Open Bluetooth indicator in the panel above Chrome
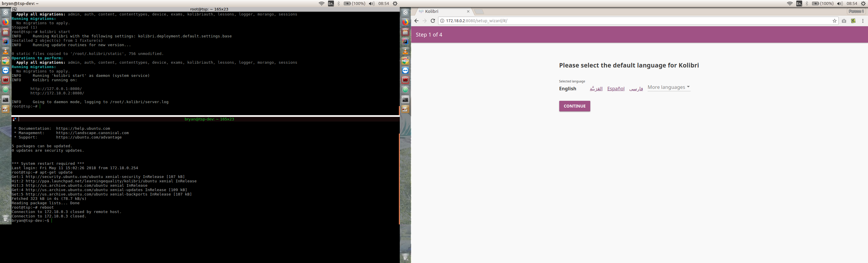Screen dimensions: 868x263 coord(807,4)
